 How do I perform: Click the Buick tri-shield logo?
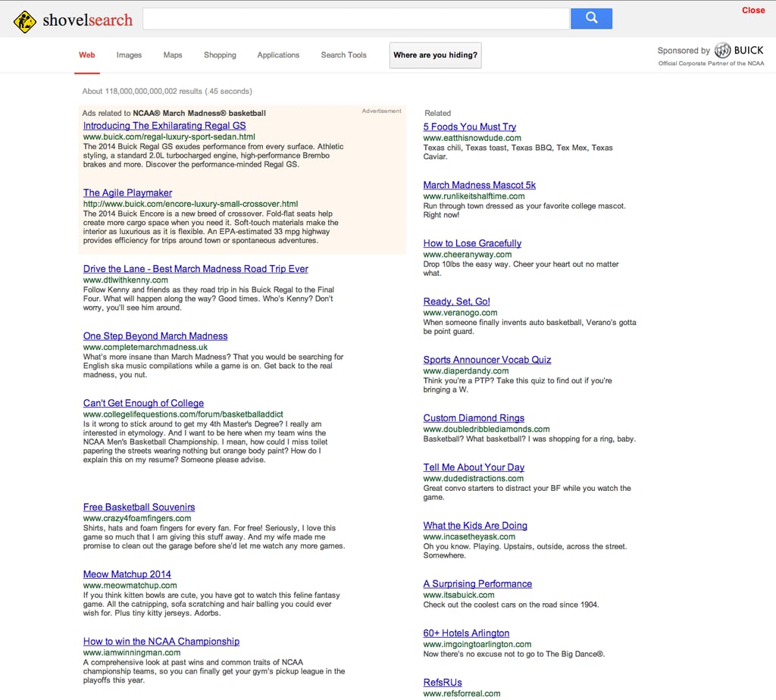[722, 51]
